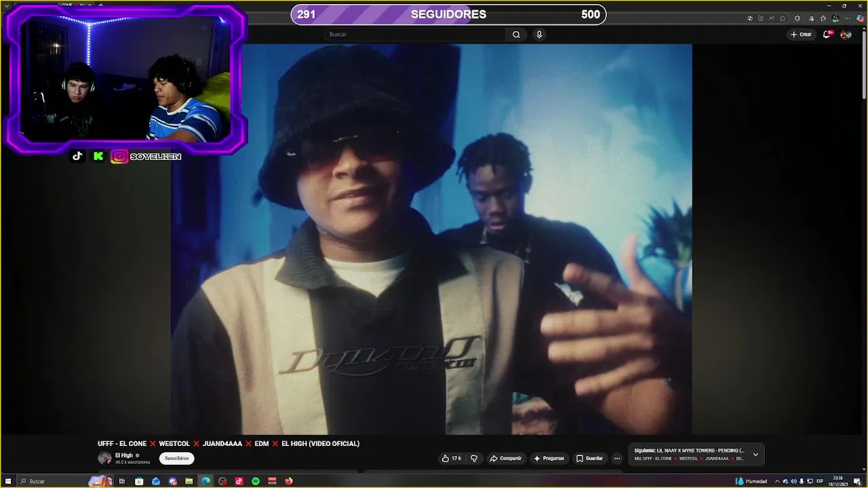Click the YouTube search magnifier button
868x488 pixels.
point(516,35)
